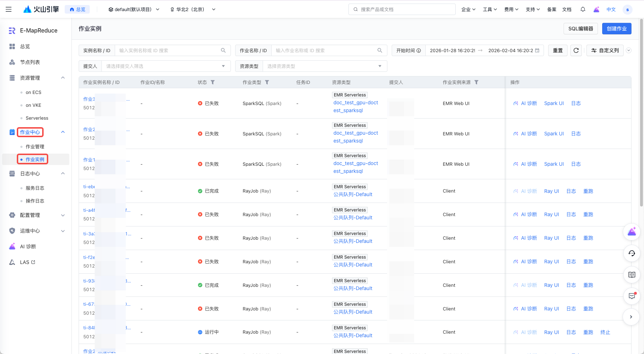The width and height of the screenshot is (644, 354).
Task: Collapse the 资源管理 sidebar section
Action: pos(63,78)
